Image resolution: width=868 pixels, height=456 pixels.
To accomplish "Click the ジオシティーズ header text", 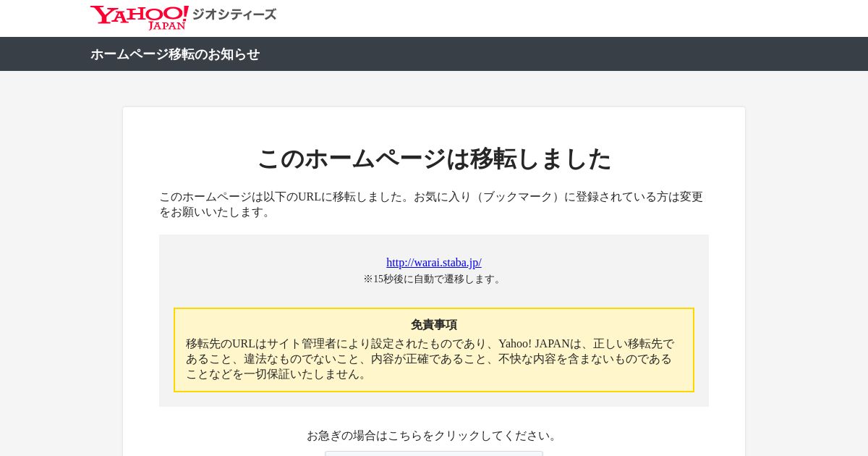I will 234,14.
